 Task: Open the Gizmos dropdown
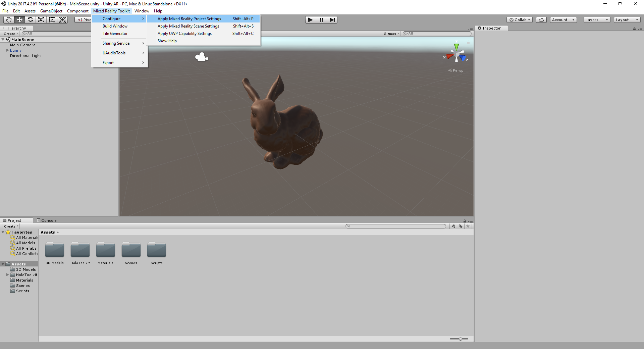click(x=391, y=34)
